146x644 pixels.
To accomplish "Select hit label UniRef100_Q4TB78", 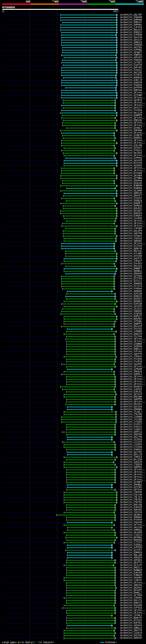I will 131,100.
